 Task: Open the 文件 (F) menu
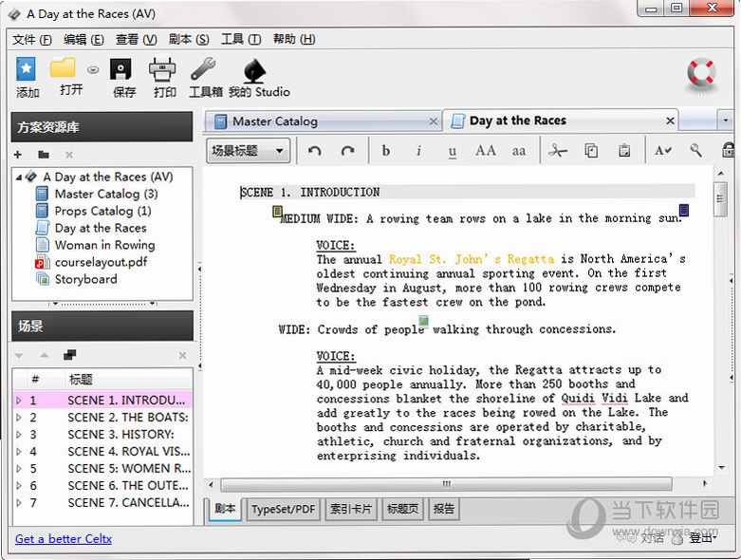click(x=32, y=39)
